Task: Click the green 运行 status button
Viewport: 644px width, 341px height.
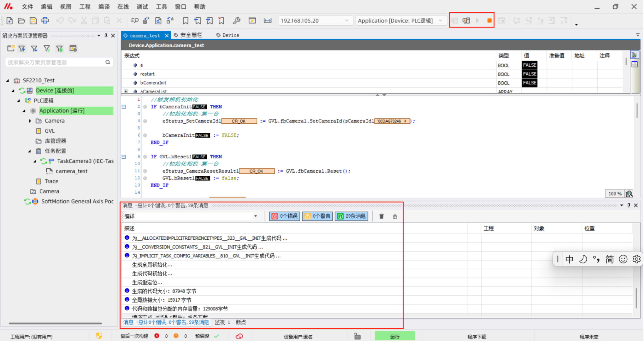Action: click(394, 336)
